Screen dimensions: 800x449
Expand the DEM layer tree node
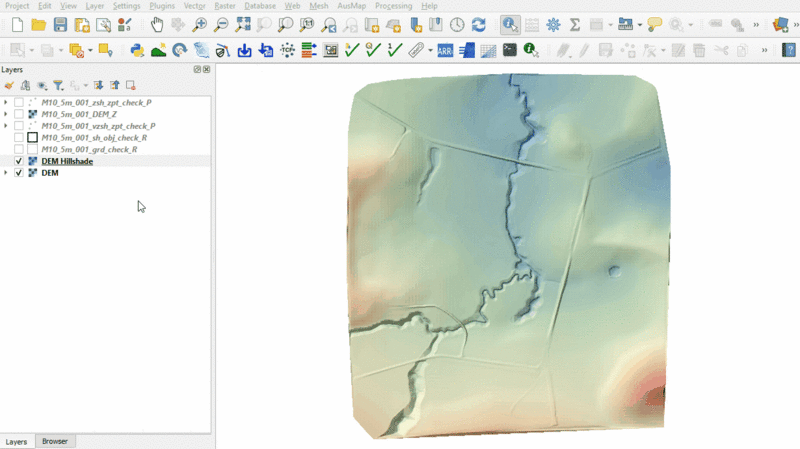point(6,173)
